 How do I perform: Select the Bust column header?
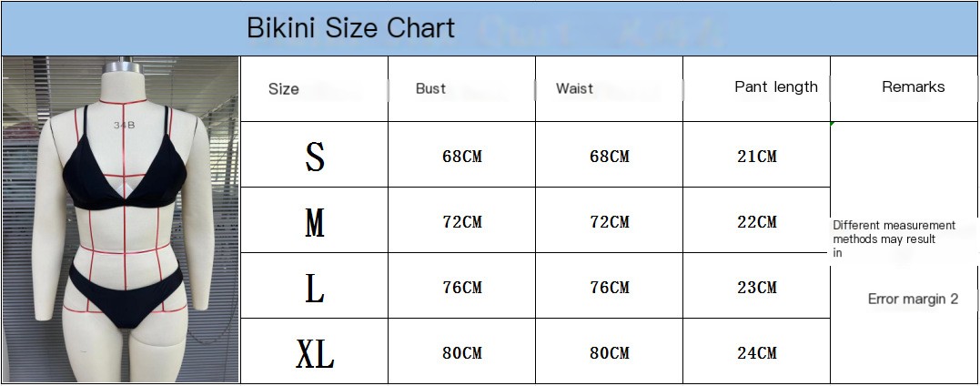coord(430,88)
